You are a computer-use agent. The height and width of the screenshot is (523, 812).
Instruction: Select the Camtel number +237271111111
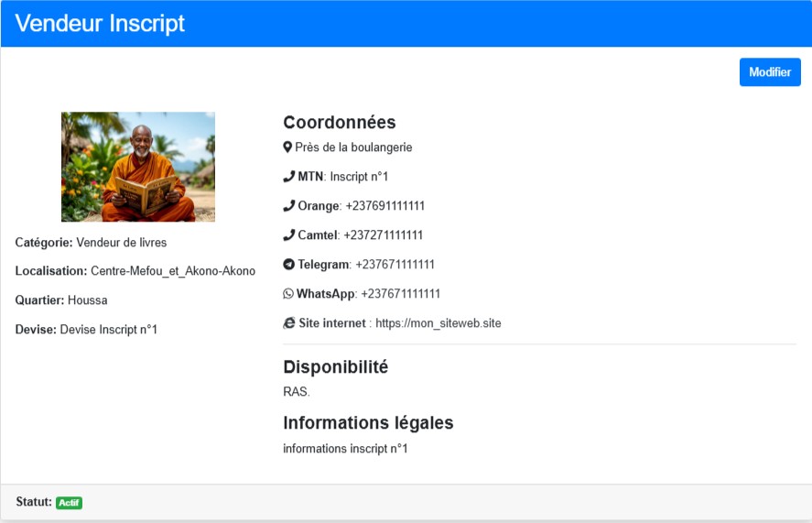tap(384, 234)
